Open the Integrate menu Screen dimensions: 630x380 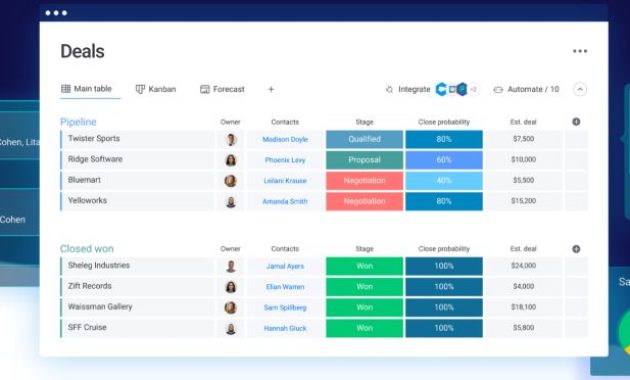tap(408, 89)
